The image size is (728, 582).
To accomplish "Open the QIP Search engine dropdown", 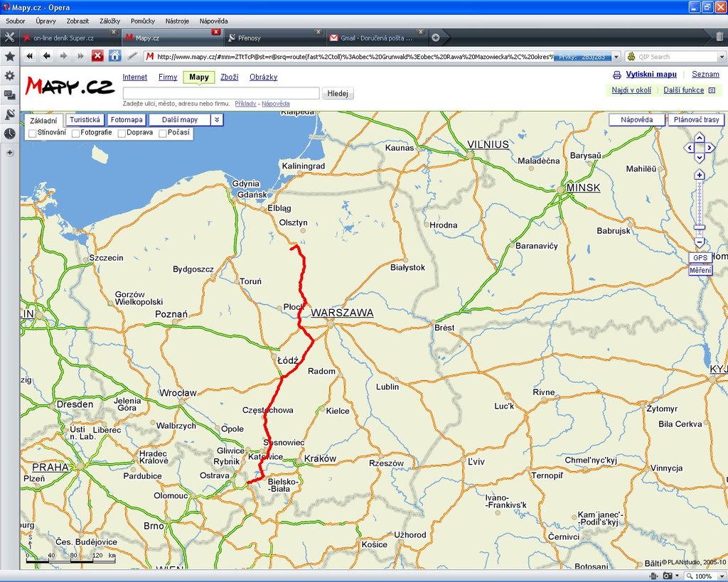I will pos(722,57).
